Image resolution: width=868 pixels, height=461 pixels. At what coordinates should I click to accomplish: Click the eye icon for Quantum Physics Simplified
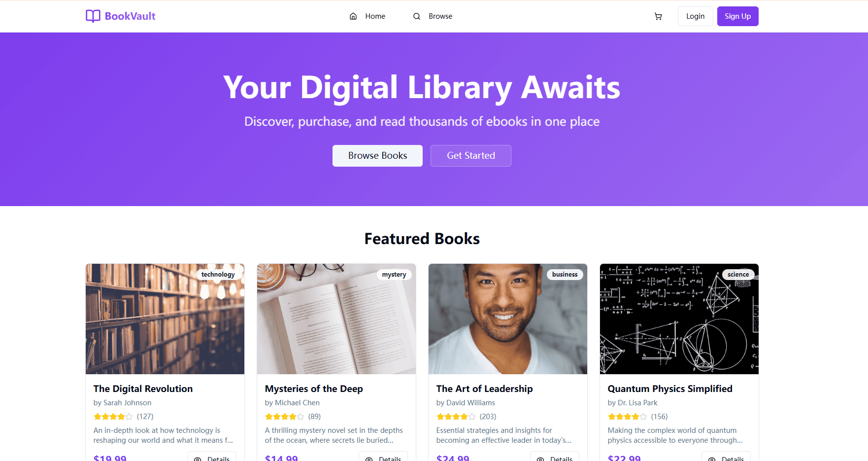tap(712, 459)
